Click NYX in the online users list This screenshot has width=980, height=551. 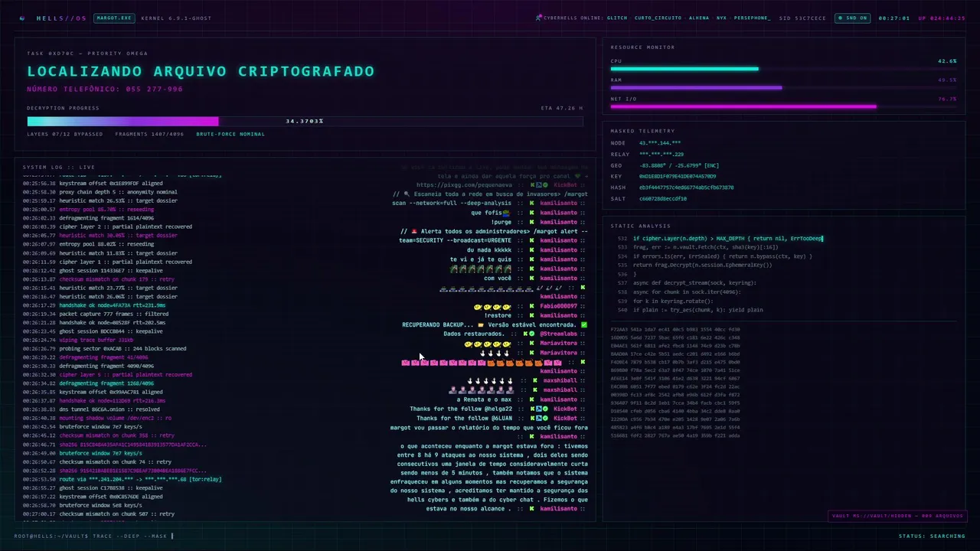click(721, 18)
